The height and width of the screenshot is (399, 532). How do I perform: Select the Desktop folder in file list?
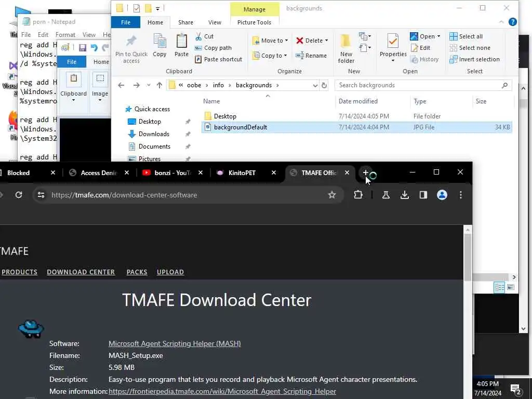(x=356, y=116)
